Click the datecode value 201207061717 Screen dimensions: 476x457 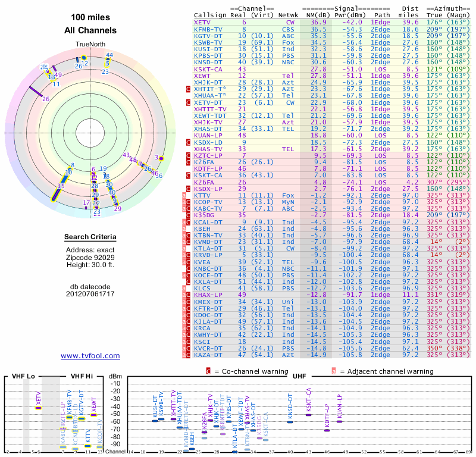pyautogui.click(x=90, y=294)
